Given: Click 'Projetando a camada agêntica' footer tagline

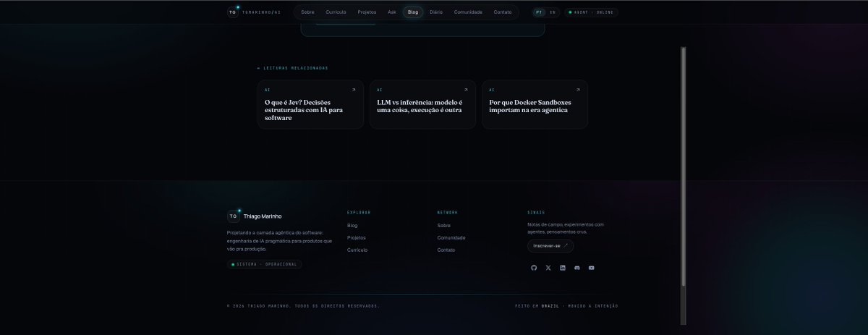Looking at the screenshot, I should point(279,240).
